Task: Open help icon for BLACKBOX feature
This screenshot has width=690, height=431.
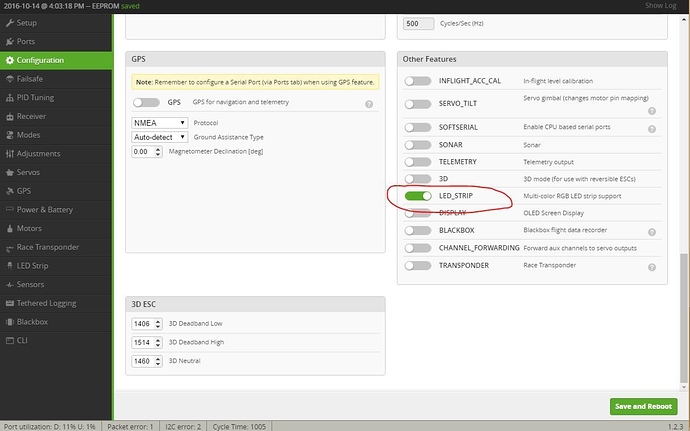Action: pos(652,232)
